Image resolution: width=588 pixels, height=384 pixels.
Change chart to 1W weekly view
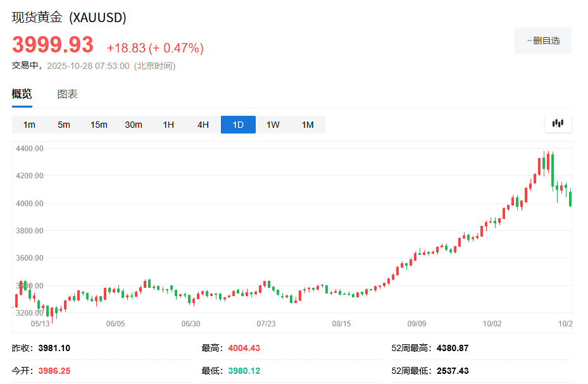273,125
